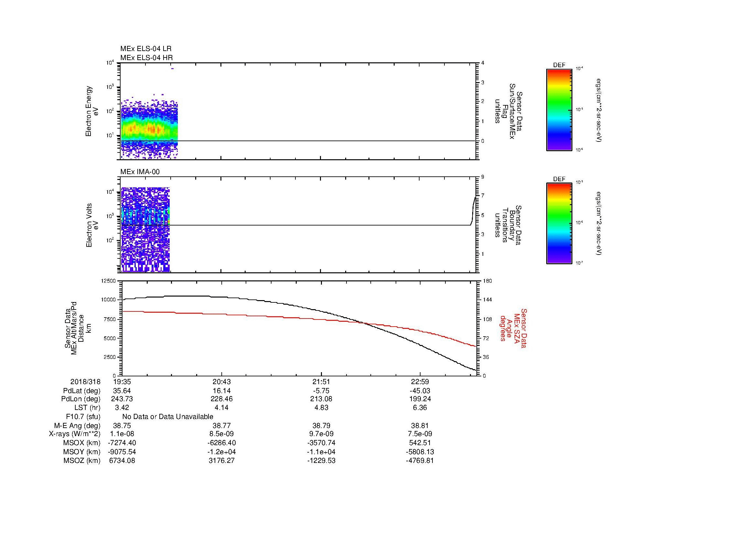
Task: Click the 'MSOZ (km)' row label
Action: (82, 461)
